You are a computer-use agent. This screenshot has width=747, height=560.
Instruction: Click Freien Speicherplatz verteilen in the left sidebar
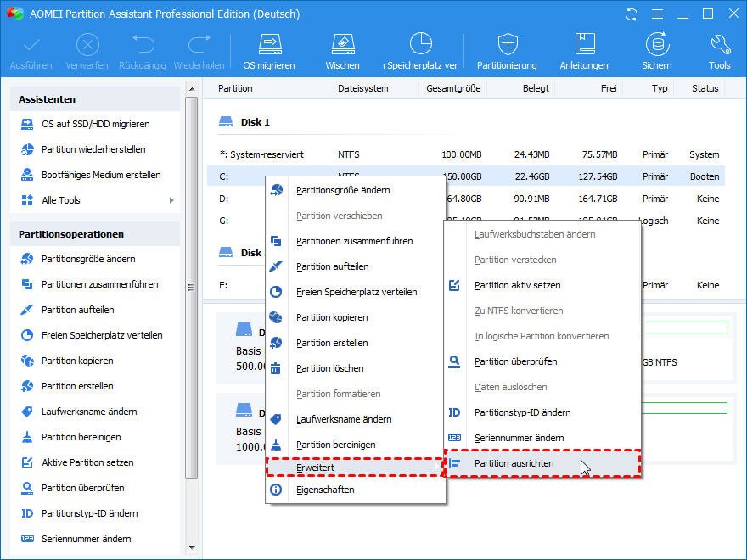102,335
